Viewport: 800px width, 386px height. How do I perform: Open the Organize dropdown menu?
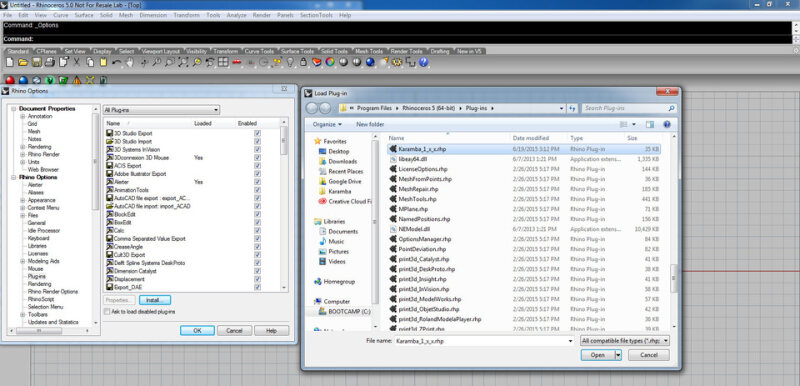coord(327,124)
